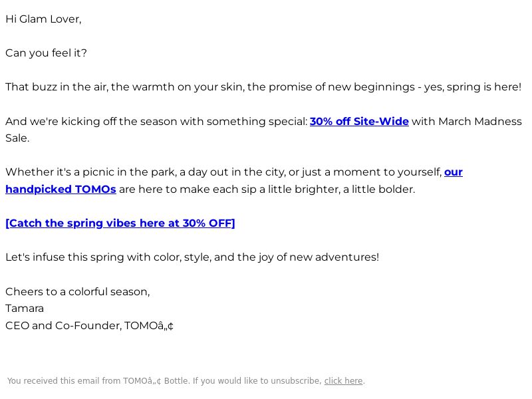Click the 'warmth on your skin' phrase
Screen dimensions: 532x399
tap(185, 87)
